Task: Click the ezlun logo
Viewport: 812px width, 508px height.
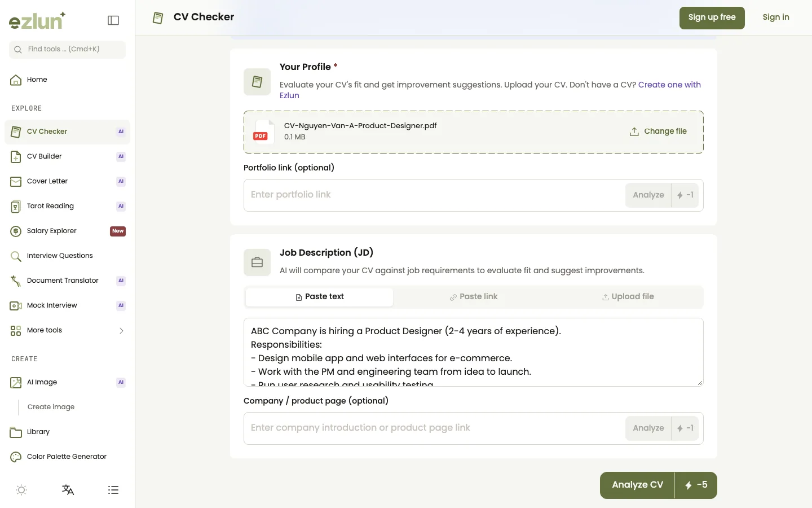Action: [37, 20]
